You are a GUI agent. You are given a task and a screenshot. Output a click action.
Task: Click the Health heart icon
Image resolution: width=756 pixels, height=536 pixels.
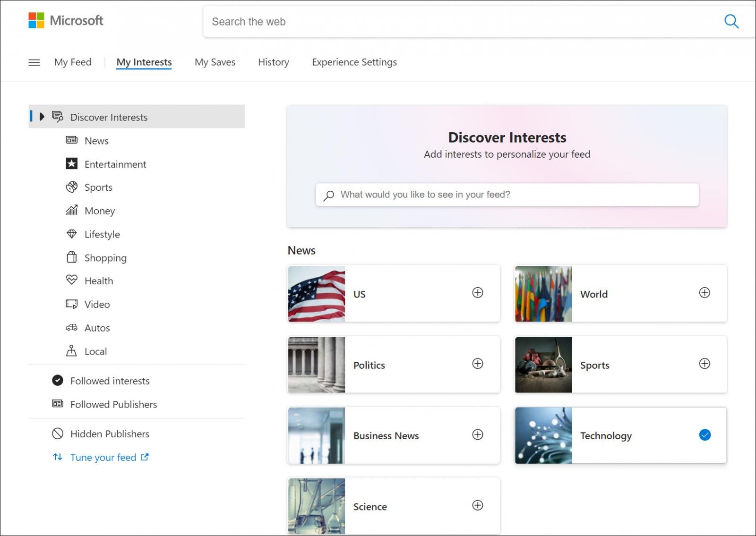pyautogui.click(x=71, y=280)
